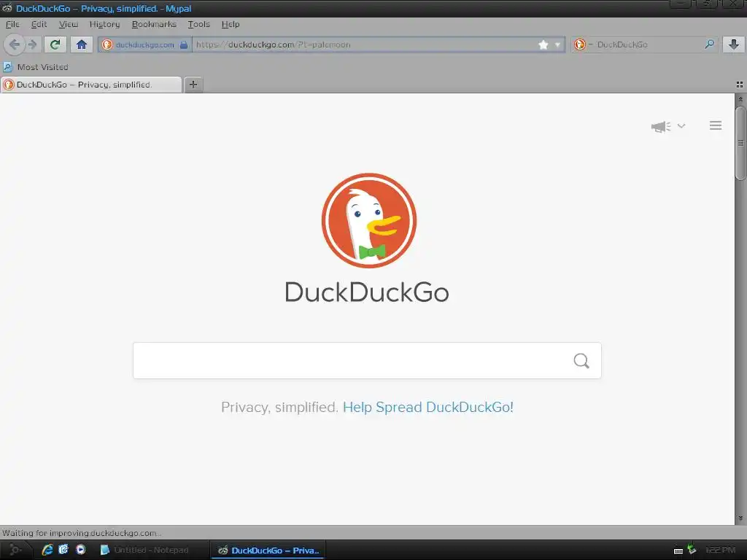Click the scrollbar up arrow
747x560 pixels.
pyautogui.click(x=740, y=99)
